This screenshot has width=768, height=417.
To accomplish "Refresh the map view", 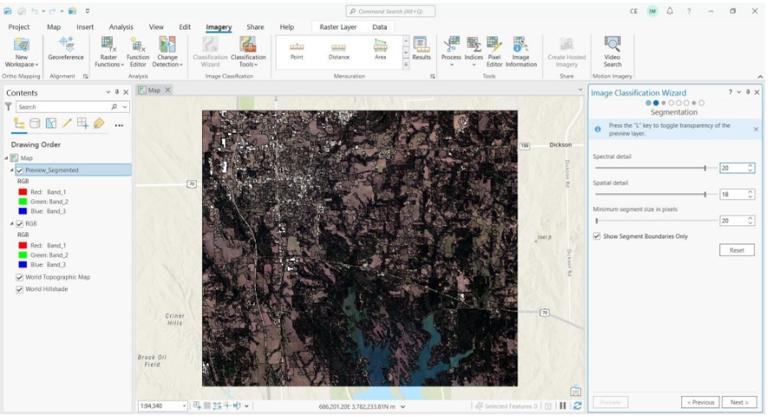I will [x=577, y=406].
